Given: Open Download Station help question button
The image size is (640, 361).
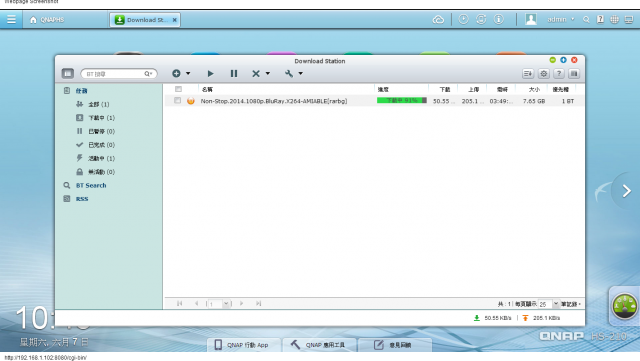Looking at the screenshot, I should (x=559, y=74).
